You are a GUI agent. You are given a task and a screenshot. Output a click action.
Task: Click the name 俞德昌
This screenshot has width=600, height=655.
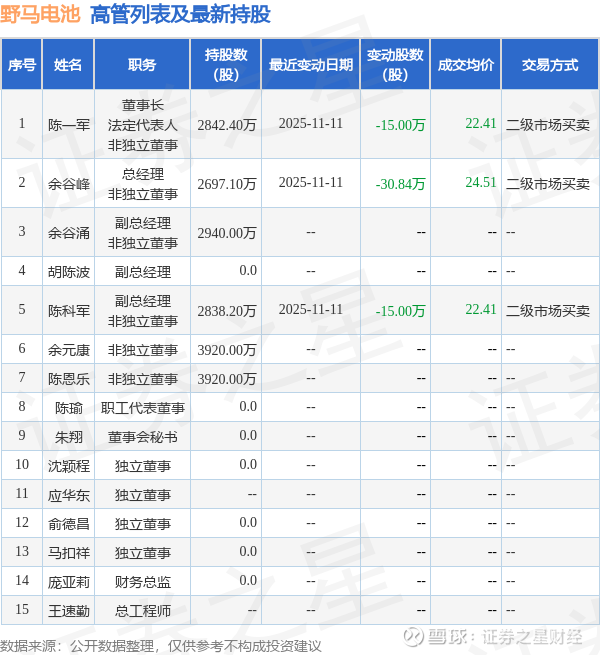tap(69, 523)
